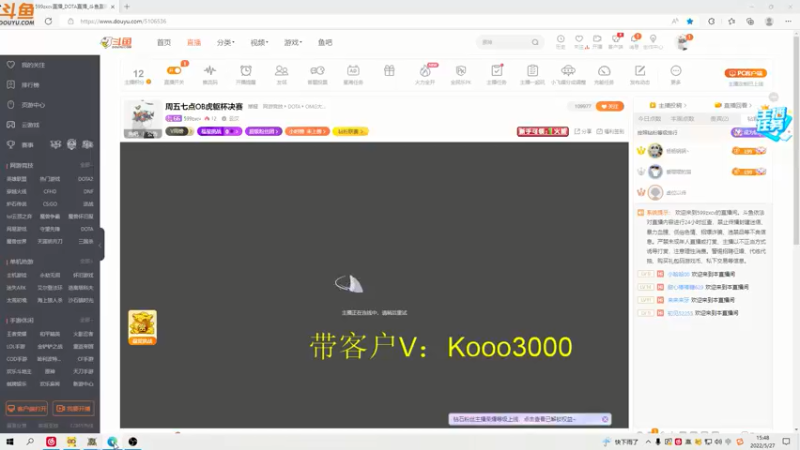Switch to 本周贡献 ranking tab
This screenshot has height=450, width=800.
[x=682, y=118]
